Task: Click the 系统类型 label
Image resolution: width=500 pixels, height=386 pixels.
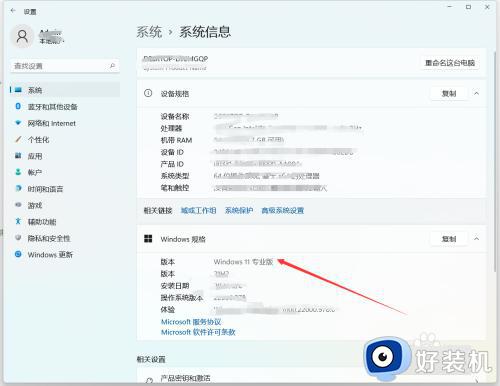Action: coord(175,176)
